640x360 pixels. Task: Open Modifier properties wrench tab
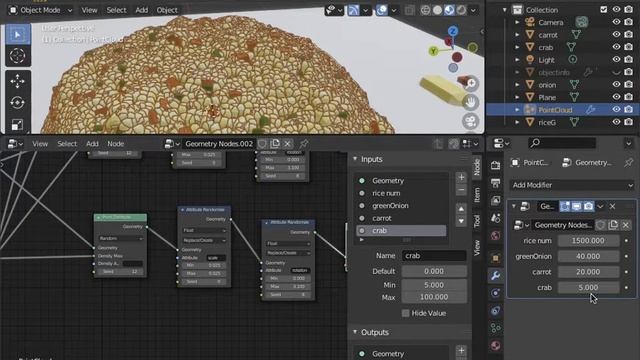coord(496,276)
